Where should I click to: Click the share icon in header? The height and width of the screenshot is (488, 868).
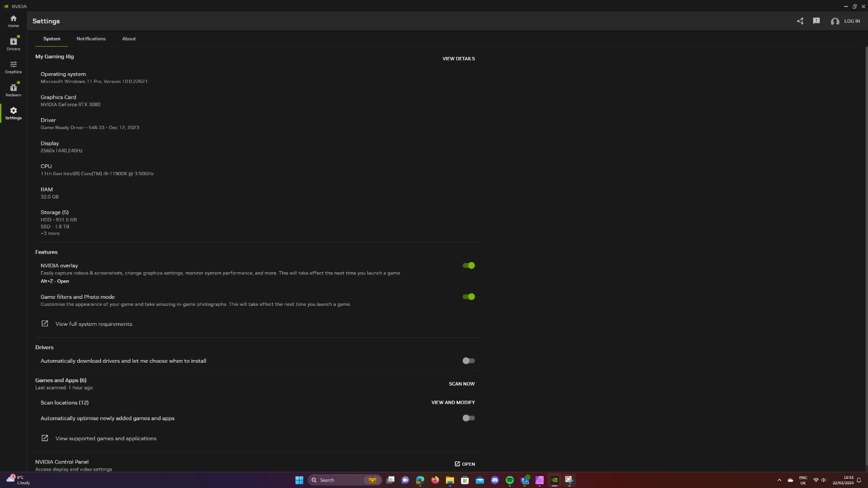point(800,21)
